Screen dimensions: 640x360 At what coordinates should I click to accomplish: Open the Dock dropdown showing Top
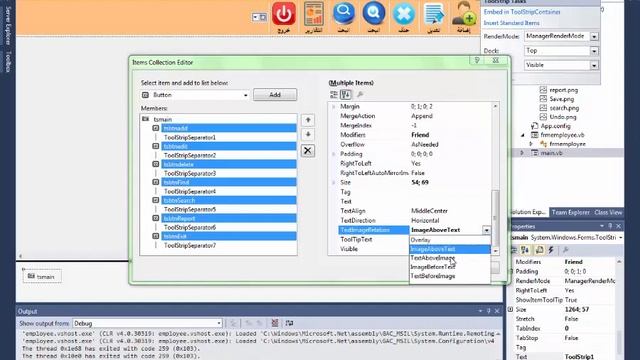tap(594, 51)
